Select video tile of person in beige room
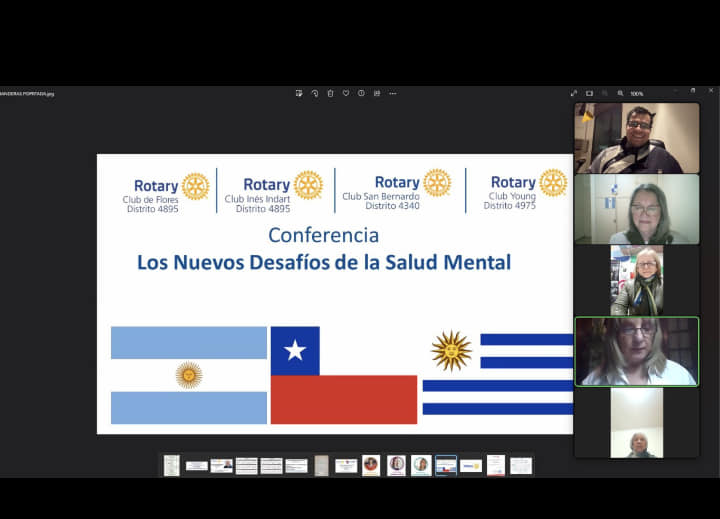The image size is (720, 519). tap(637, 423)
